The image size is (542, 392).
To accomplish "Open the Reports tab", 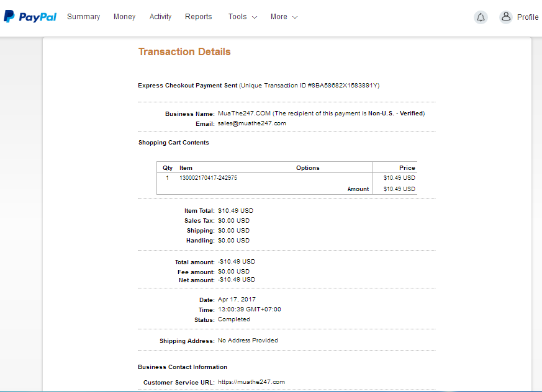I will tap(199, 17).
